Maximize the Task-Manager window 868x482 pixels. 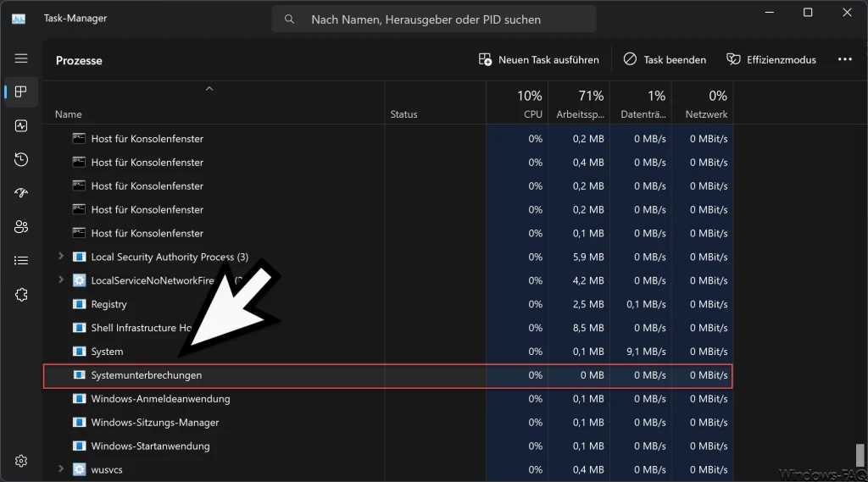pos(808,12)
